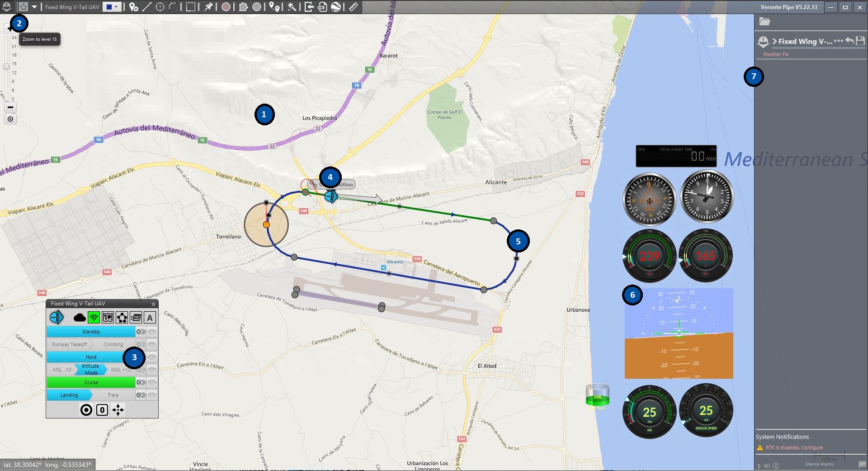Select the two-marker route tool

point(275,7)
